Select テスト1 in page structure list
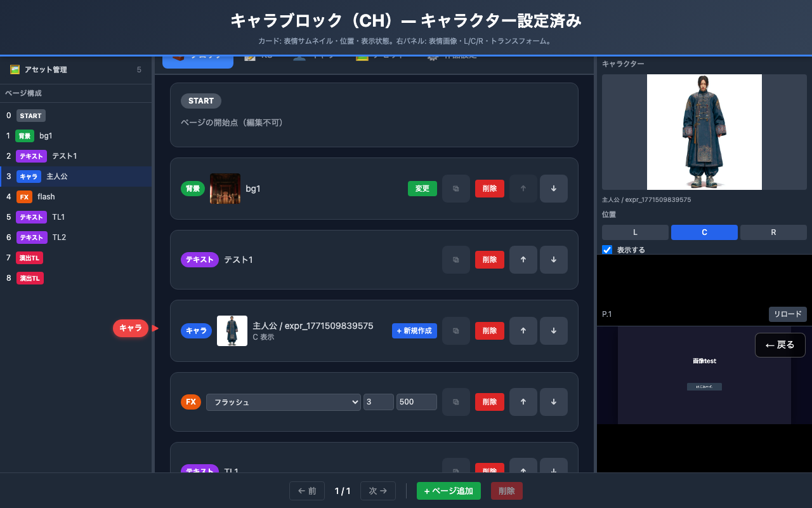Image resolution: width=812 pixels, height=508 pixels. click(x=75, y=156)
